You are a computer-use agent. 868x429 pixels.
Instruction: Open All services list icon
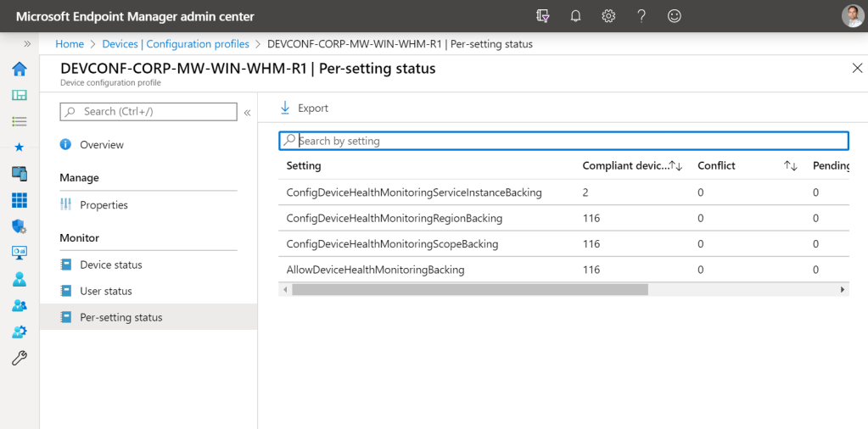point(19,121)
